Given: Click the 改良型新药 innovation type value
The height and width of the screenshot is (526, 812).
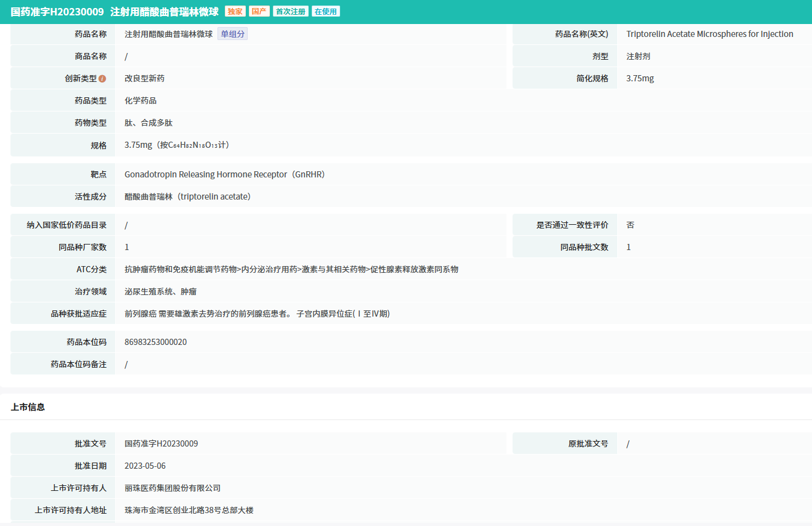Looking at the screenshot, I should coord(144,79).
